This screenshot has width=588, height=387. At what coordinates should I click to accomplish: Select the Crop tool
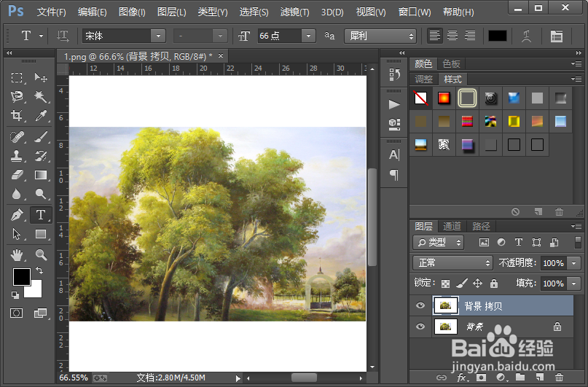coord(17,115)
